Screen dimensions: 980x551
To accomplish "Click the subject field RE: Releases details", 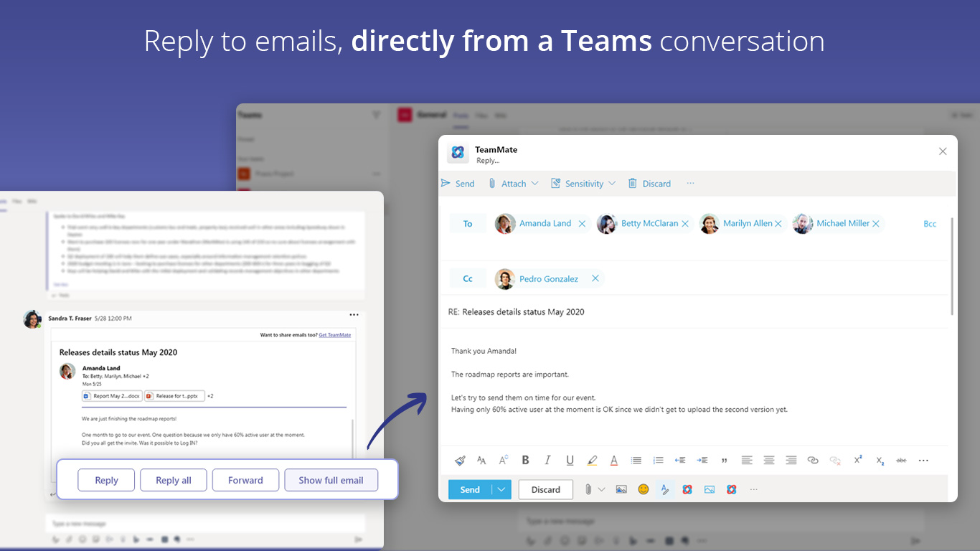I will tap(694, 312).
